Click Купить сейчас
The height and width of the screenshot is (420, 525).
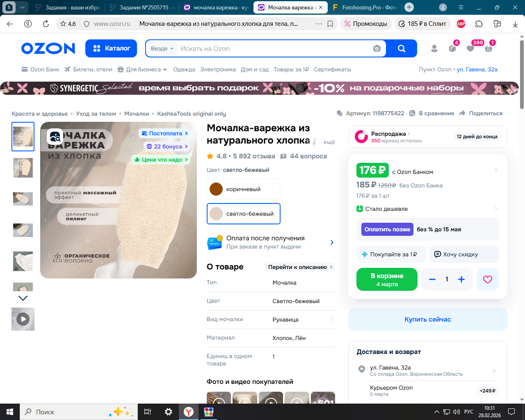428,320
